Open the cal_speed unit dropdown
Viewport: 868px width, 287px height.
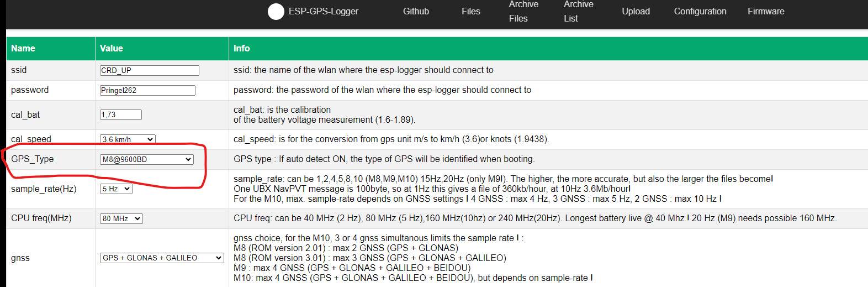[x=128, y=139]
